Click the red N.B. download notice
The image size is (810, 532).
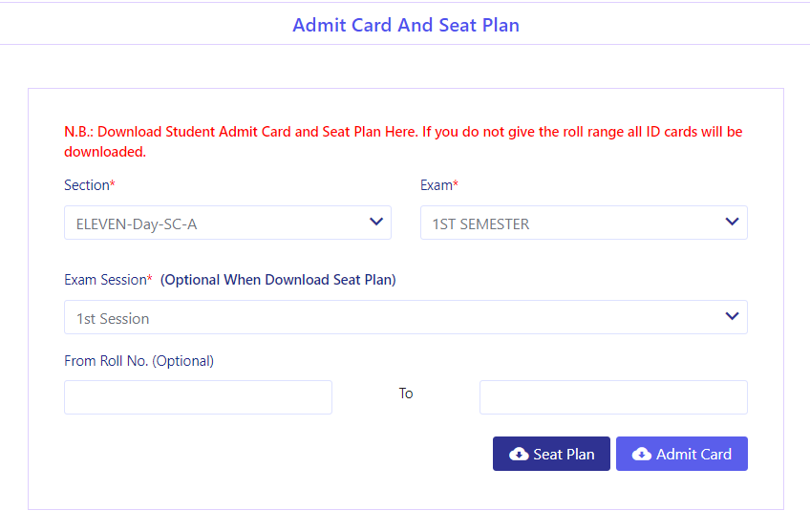pos(403,141)
